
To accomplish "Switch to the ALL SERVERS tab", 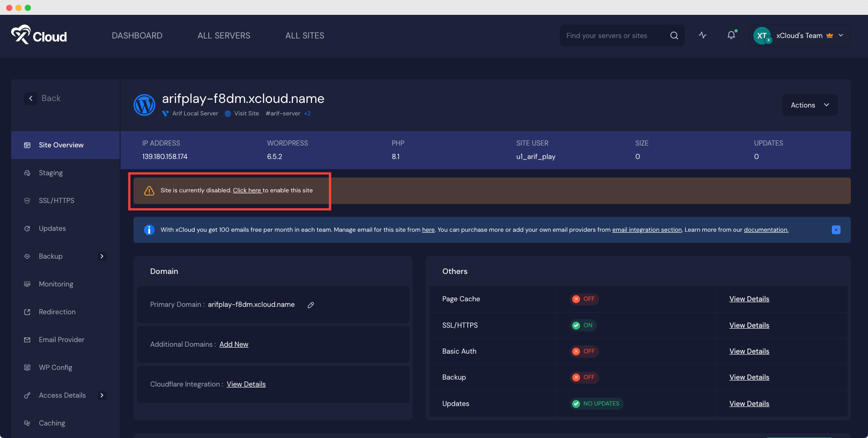I will point(224,35).
